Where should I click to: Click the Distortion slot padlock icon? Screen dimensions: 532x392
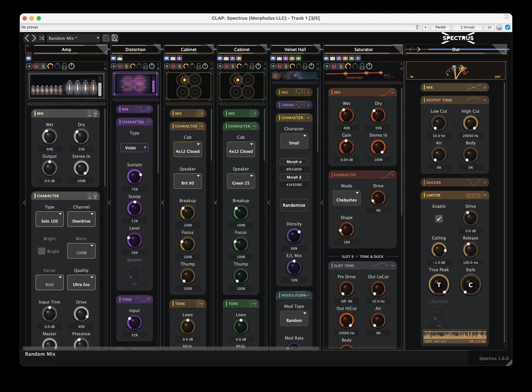click(145, 66)
